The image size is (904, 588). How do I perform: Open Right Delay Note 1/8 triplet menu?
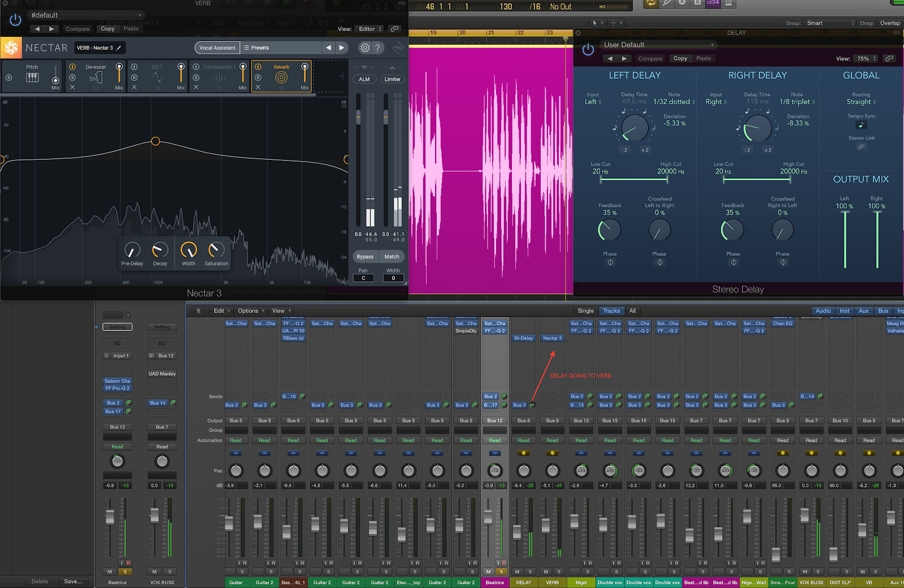[x=797, y=102]
